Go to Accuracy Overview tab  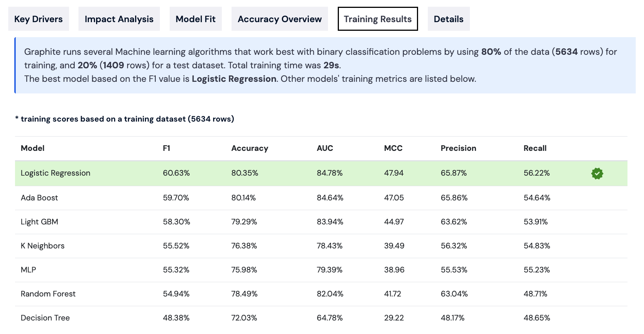pos(280,19)
